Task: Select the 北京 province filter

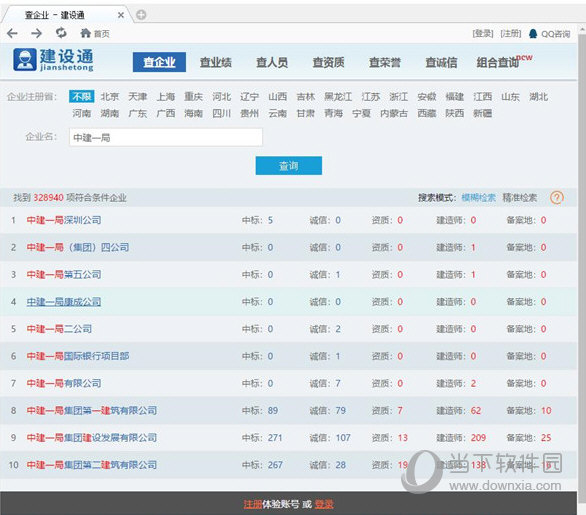Action: pyautogui.click(x=110, y=97)
